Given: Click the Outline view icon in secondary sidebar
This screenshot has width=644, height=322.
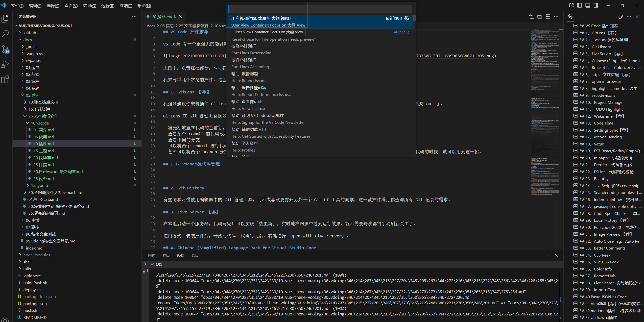Looking at the screenshot, I should [570, 17].
